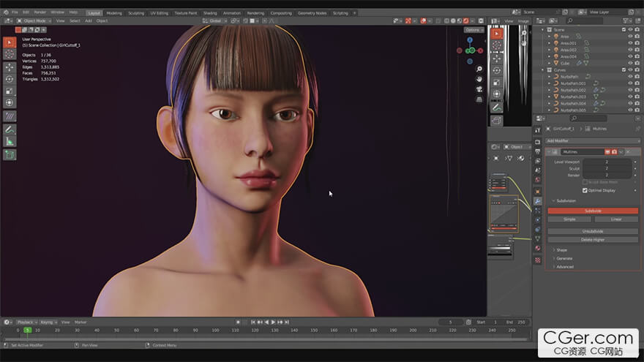Viewport: 644px width, 362px height.
Task: Switch perspective/orthographic with the grid gizmo
Action: point(479,99)
